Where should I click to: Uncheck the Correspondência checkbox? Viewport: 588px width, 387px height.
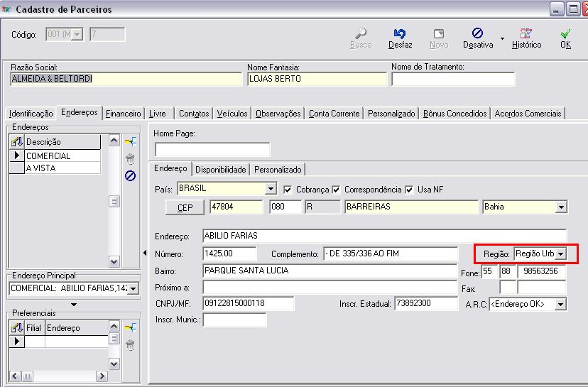[337, 190]
